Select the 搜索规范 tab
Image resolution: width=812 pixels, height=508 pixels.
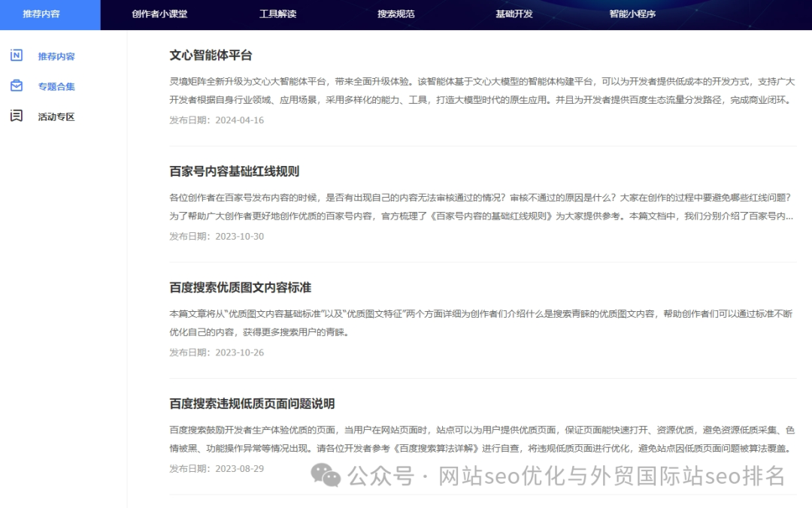point(395,14)
